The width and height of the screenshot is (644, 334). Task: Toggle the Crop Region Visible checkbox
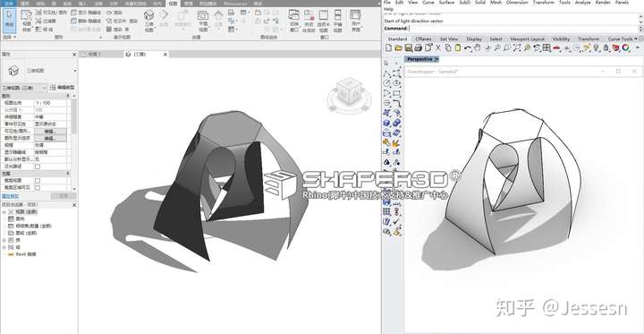(38, 187)
